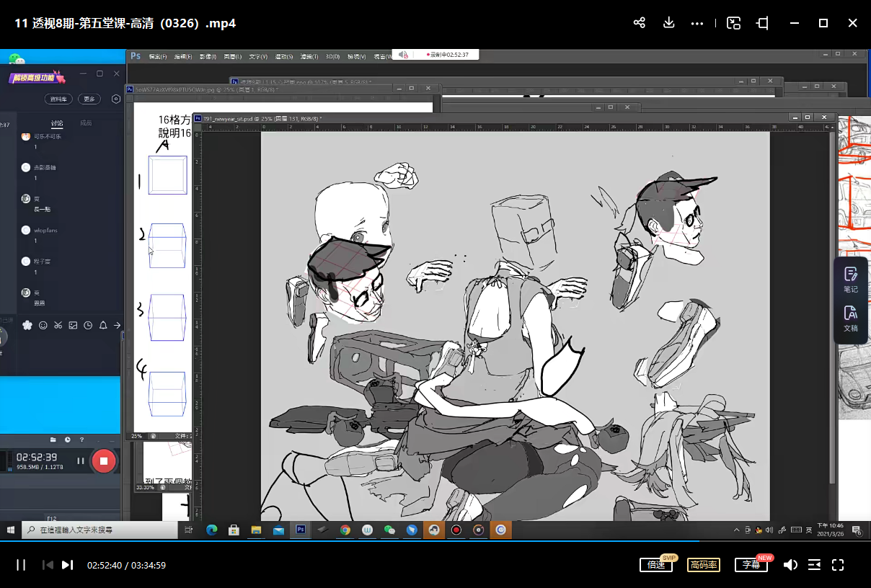The width and height of the screenshot is (871, 588).
Task: Open Photoshop 編輯(E) menu
Action: (182, 56)
